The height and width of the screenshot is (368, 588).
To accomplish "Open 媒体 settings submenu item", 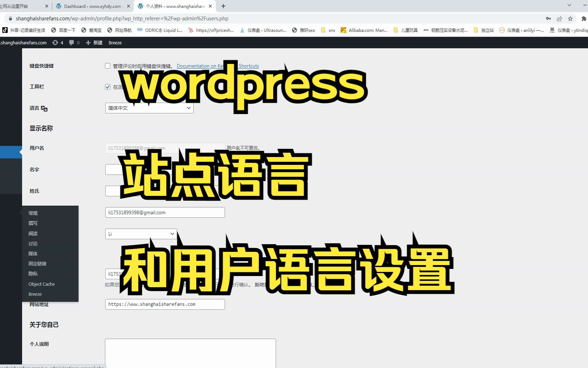I will pos(33,254).
